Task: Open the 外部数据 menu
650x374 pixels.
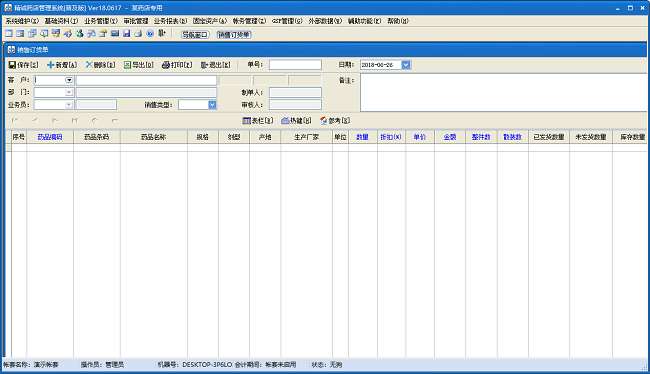Action: click(325, 21)
